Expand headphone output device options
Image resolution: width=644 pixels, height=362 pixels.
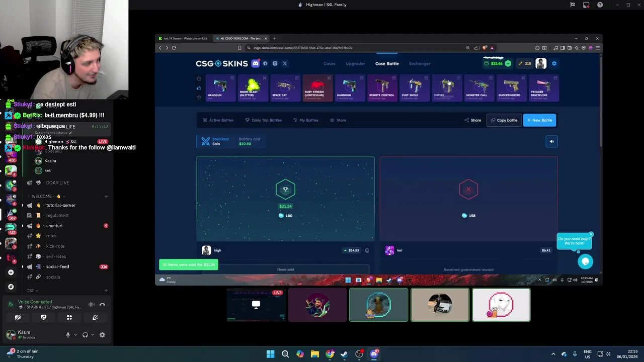click(93, 335)
